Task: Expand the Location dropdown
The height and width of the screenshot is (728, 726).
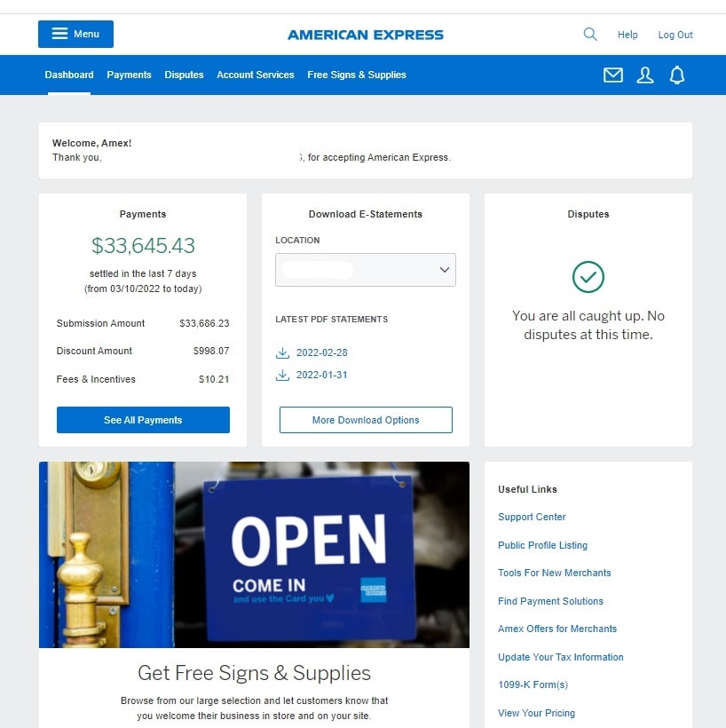Action: (x=365, y=270)
